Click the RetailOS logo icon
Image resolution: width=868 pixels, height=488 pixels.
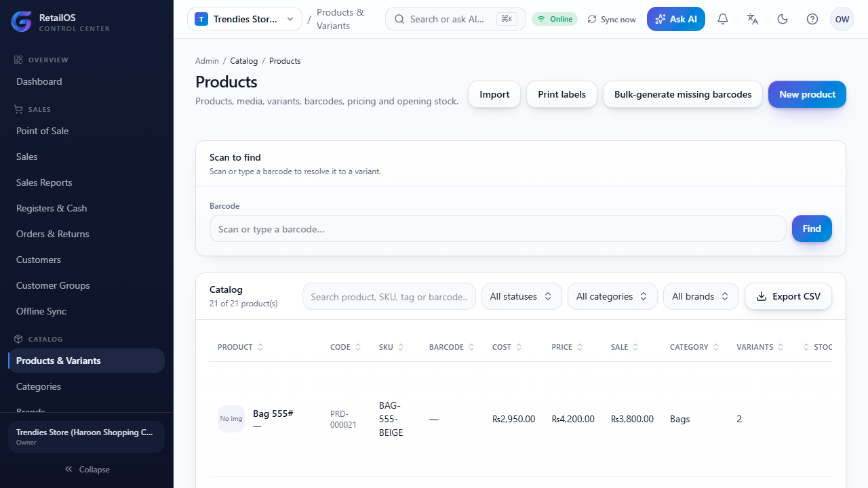click(x=22, y=22)
